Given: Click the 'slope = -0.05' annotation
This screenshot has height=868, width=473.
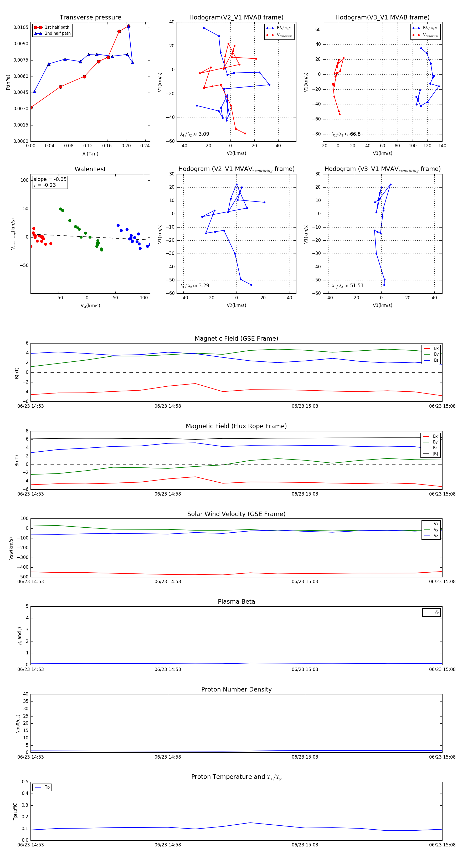Looking at the screenshot, I should pos(50,179).
